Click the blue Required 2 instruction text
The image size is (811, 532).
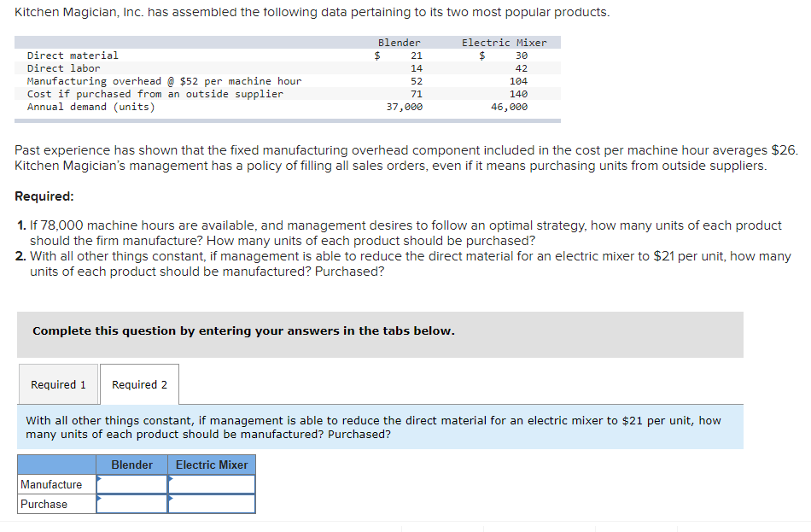point(373,428)
